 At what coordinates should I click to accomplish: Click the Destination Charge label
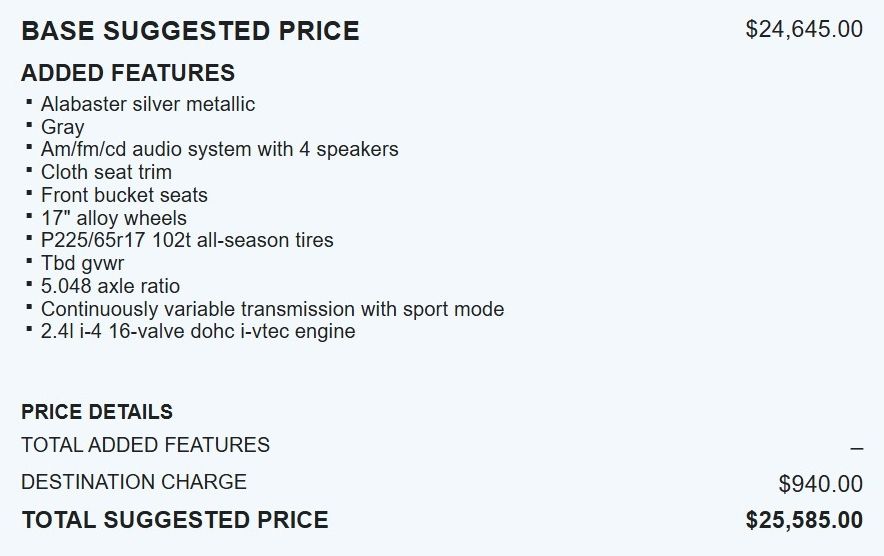134,482
